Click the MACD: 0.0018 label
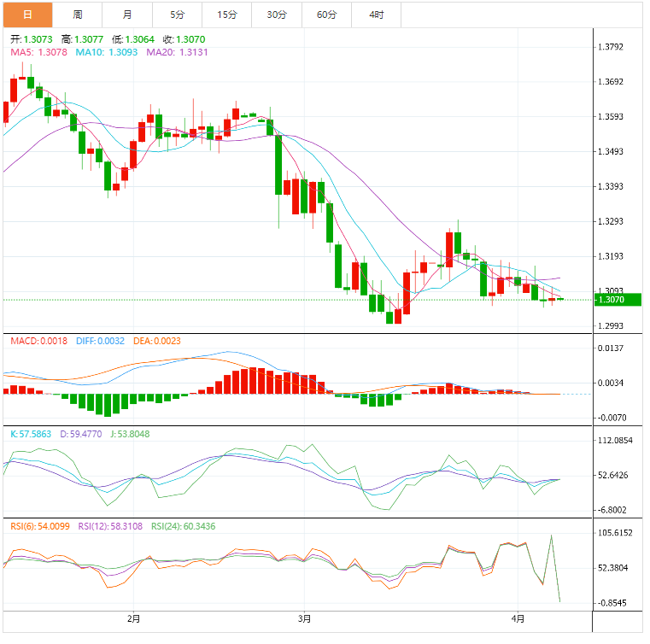The width and height of the screenshot is (650, 644). (x=39, y=341)
